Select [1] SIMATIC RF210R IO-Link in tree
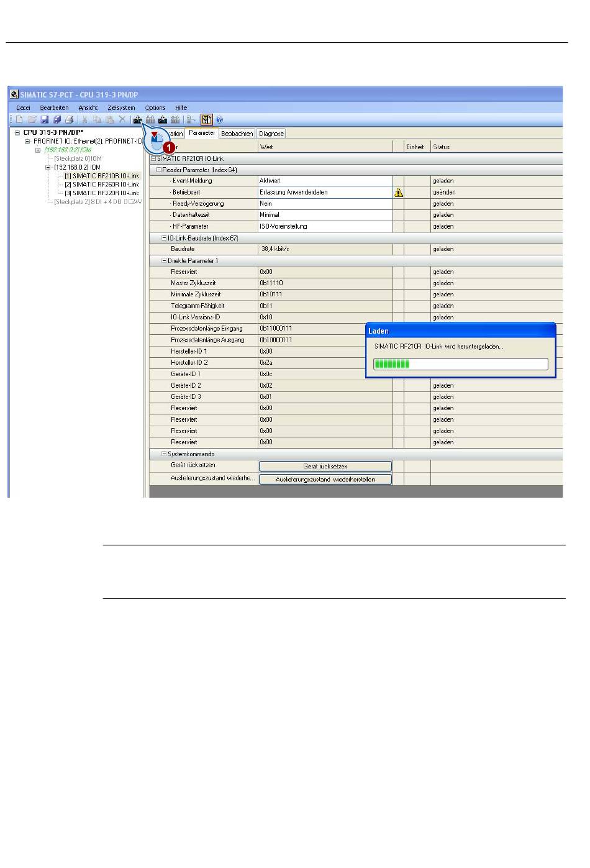Image resolution: width=590 pixels, height=868 pixels. click(102, 176)
